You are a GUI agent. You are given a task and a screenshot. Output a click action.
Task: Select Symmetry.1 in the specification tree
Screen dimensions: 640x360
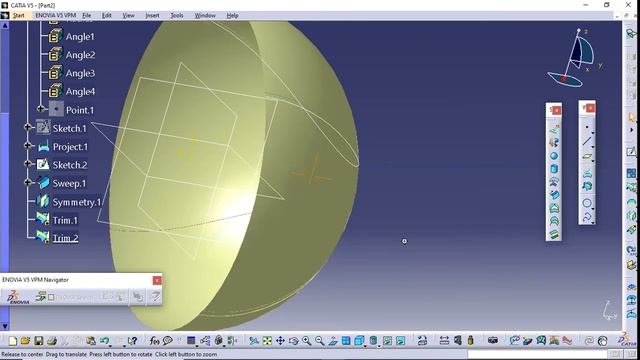69,202
